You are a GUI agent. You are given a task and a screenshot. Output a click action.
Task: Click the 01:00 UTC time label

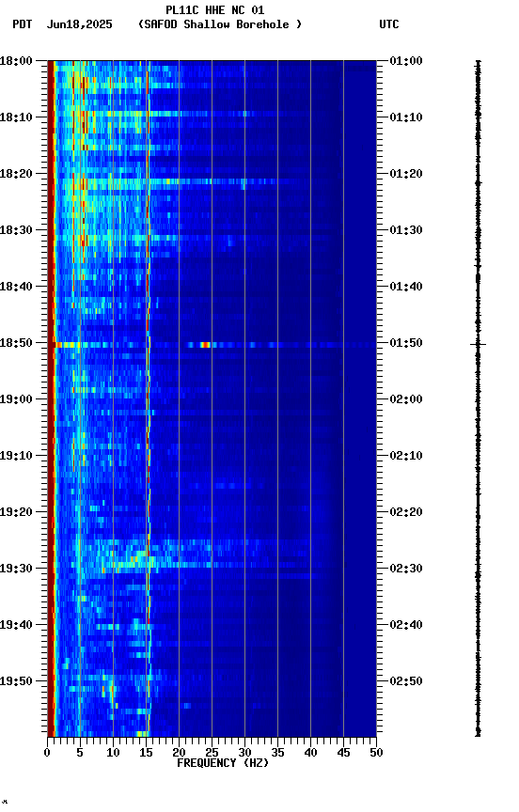[406, 61]
